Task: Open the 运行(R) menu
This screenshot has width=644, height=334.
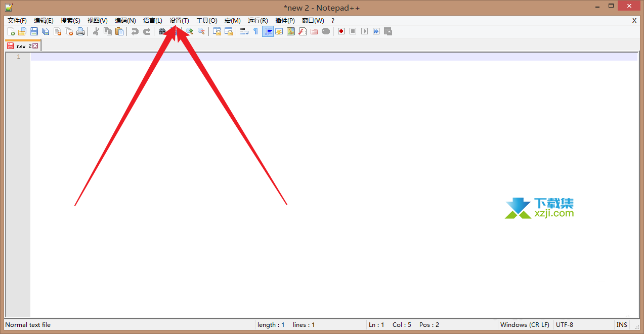Action: [257, 21]
